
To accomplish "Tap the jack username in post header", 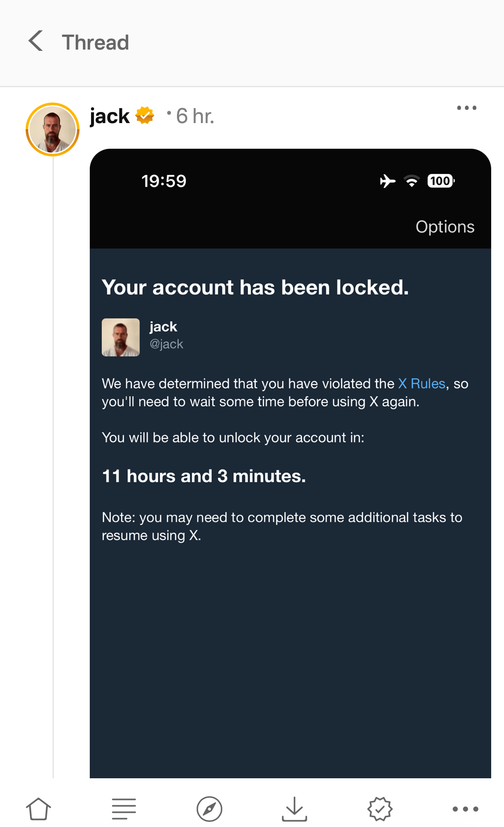I will [110, 116].
